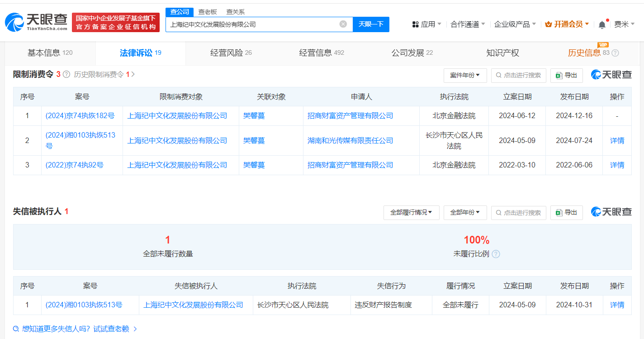Click the TianYanCha logo

[36, 22]
